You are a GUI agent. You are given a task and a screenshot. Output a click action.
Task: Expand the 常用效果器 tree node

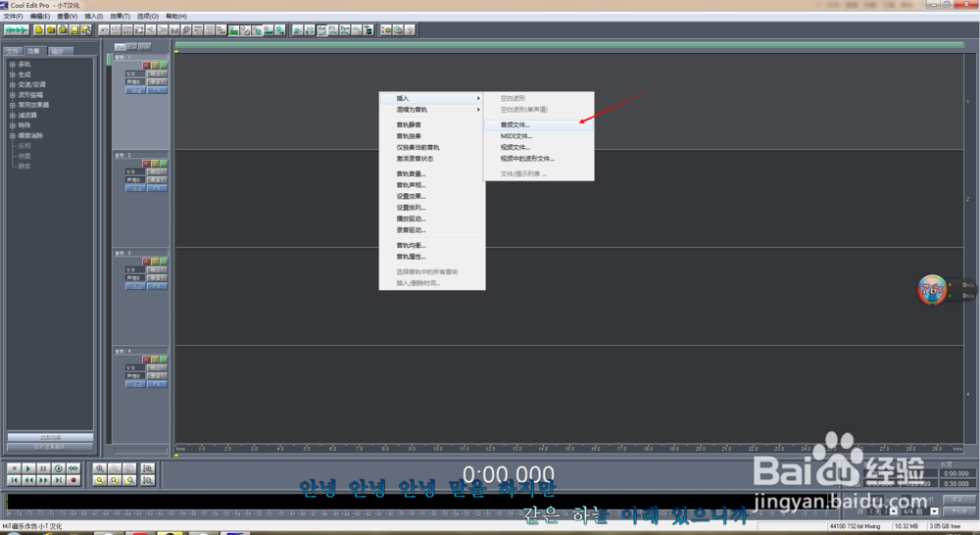pyautogui.click(x=13, y=105)
